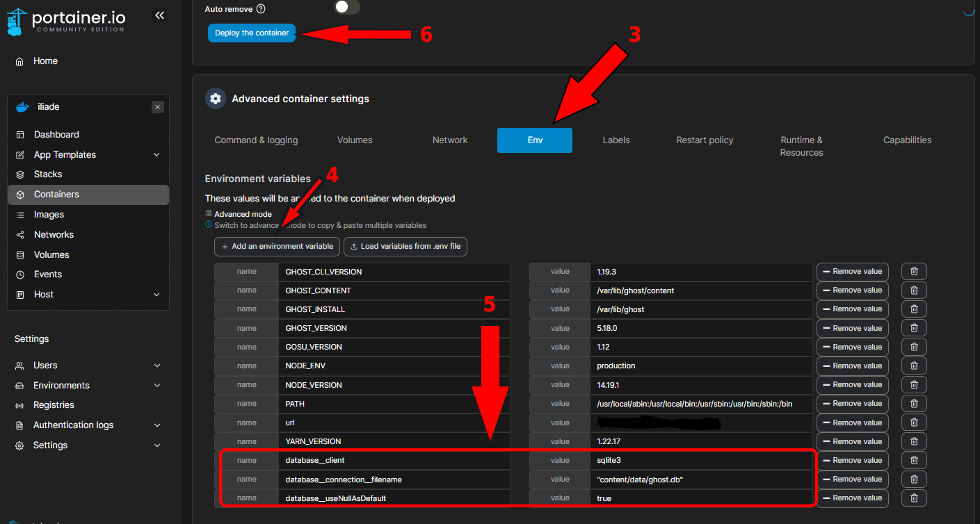The height and width of the screenshot is (524, 980).
Task: Open the Labels tab
Action: click(616, 140)
